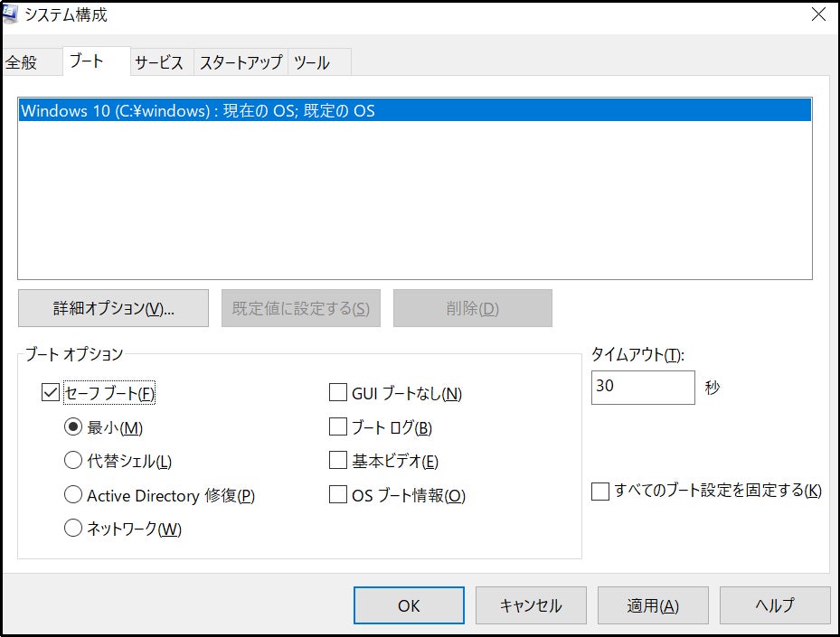Tick the ブート ログ(B) checkbox
Screen dimensions: 840x637
338,426
